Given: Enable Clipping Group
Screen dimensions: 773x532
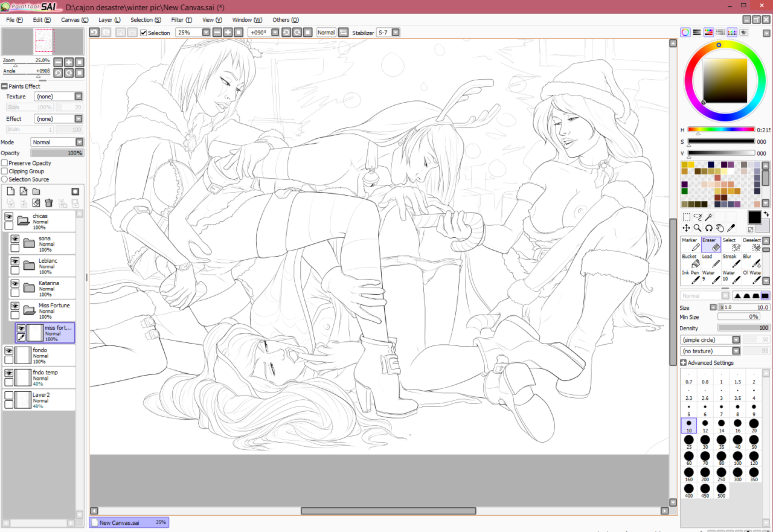Looking at the screenshot, I should tap(4, 171).
